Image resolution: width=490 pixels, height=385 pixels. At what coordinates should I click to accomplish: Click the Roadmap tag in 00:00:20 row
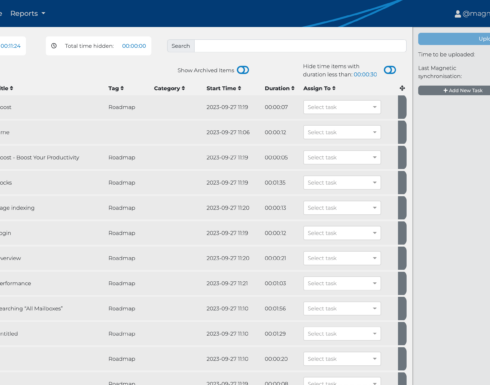(x=122, y=359)
